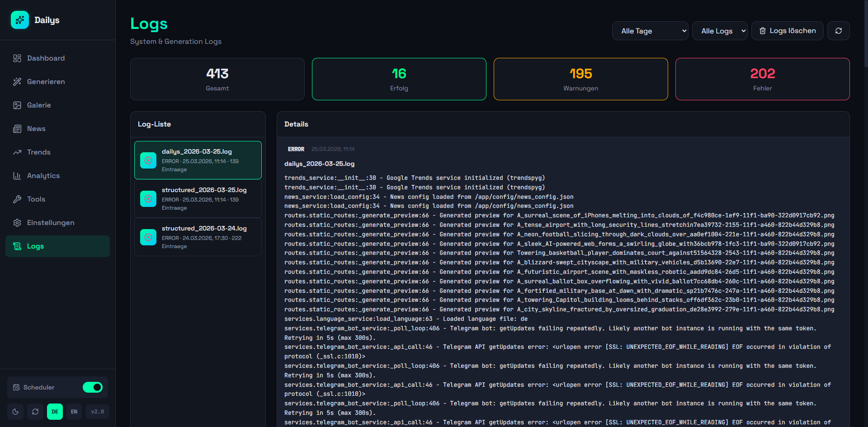Expand the Alle Logs filter dropdown
This screenshot has height=427, width=868.
pos(719,31)
